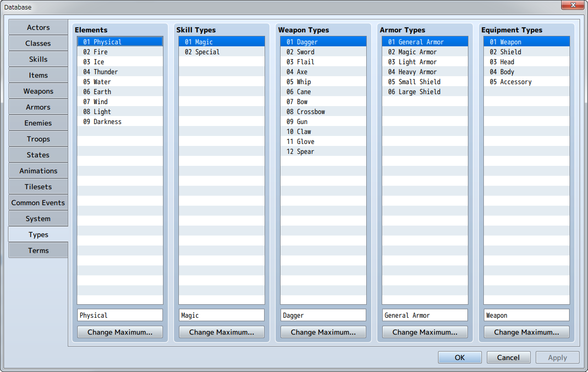588x372 pixels.
Task: Click Change Maximum under Equipment Types
Action: (527, 332)
